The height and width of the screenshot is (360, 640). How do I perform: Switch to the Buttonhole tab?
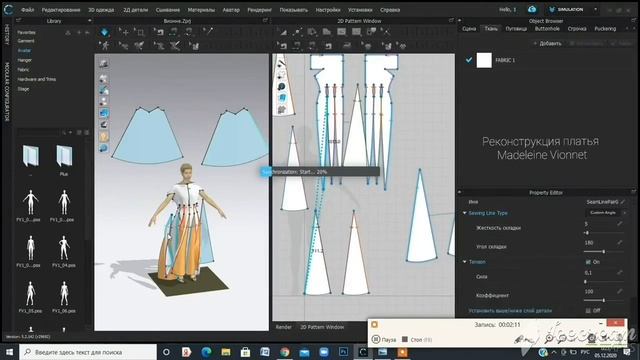(x=547, y=29)
